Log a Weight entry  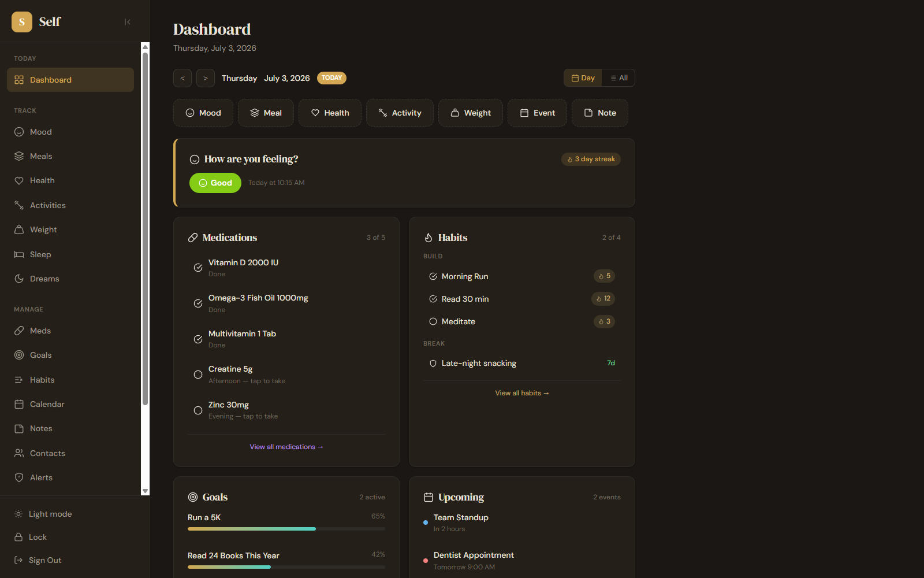[x=471, y=113]
